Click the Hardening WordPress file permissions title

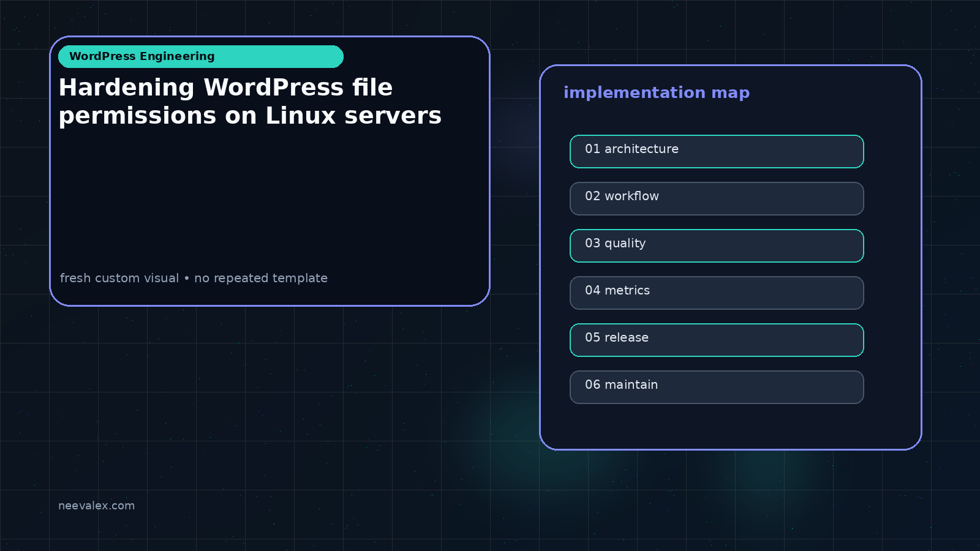coord(250,102)
